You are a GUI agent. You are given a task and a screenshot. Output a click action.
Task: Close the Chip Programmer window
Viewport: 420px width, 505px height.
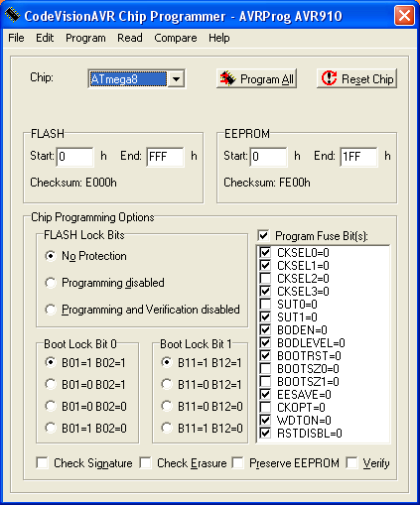point(404,15)
